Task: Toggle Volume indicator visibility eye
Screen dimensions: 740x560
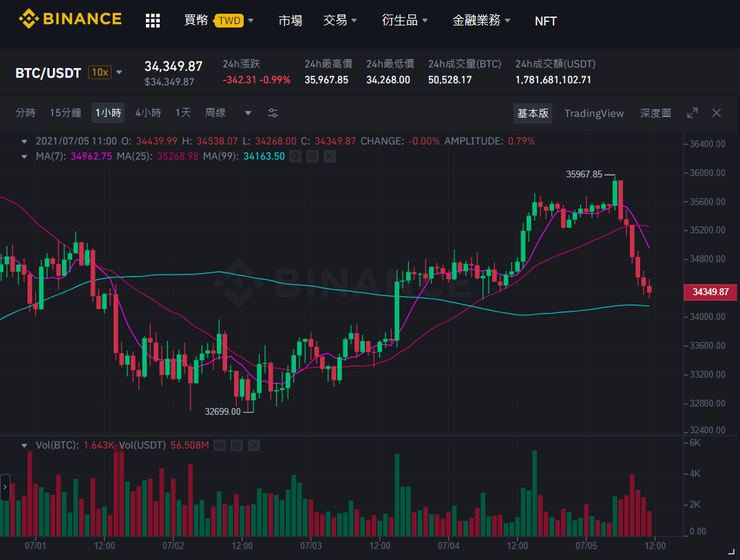Action: (x=220, y=445)
